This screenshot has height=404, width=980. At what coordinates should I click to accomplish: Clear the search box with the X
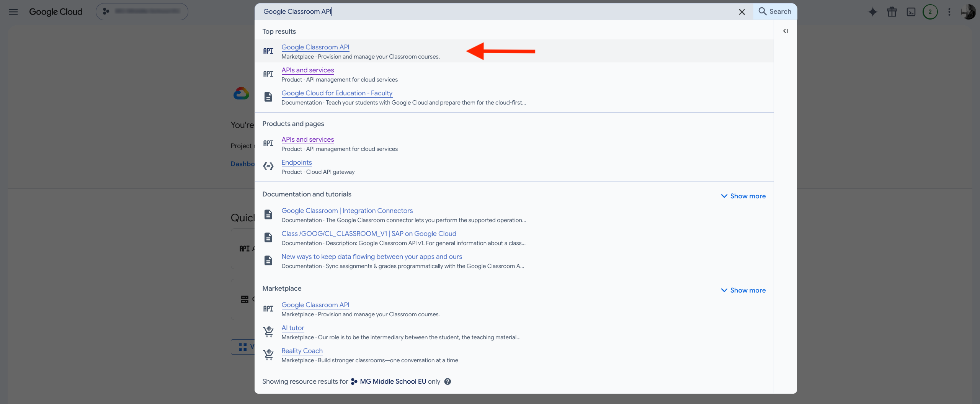point(742,12)
